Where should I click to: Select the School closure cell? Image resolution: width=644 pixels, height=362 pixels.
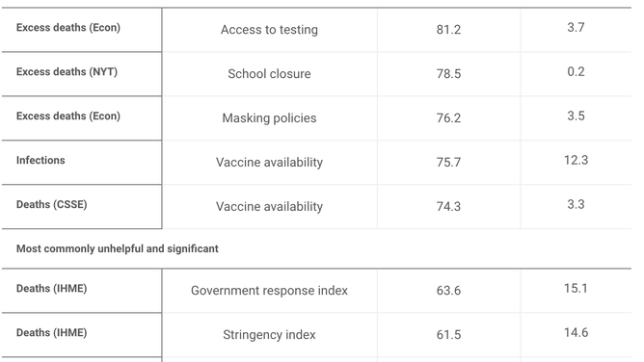coord(269,74)
